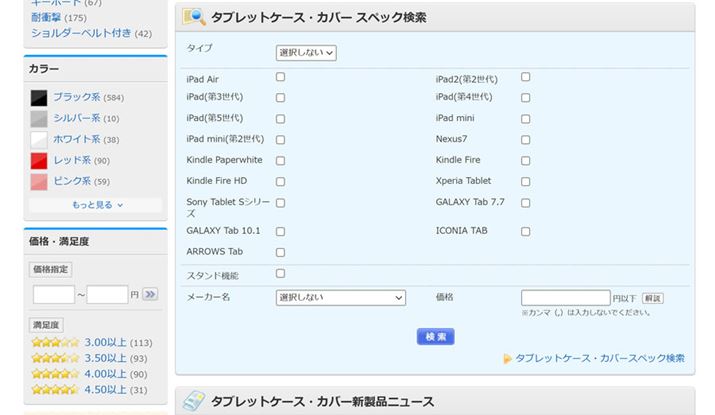715x415 pixels.
Task: Tick the スタンド機能 checkbox
Action: (280, 273)
